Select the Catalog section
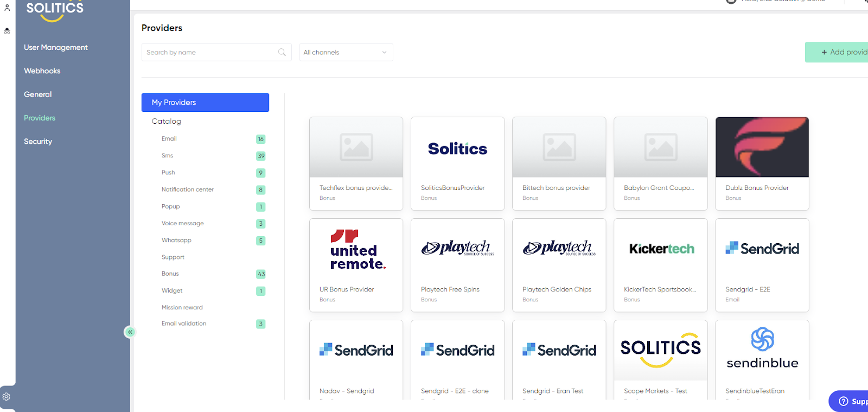The width and height of the screenshot is (868, 412). (x=166, y=121)
